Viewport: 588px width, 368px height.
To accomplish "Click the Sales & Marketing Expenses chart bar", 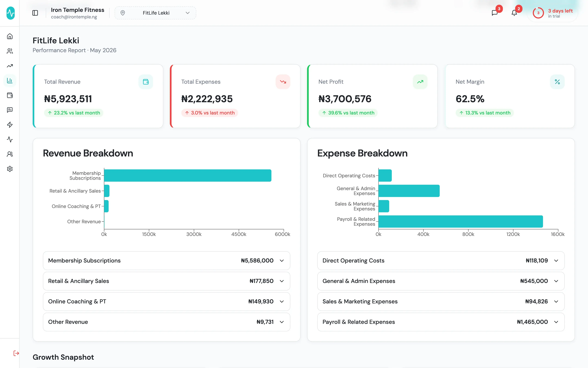I will point(384,206).
